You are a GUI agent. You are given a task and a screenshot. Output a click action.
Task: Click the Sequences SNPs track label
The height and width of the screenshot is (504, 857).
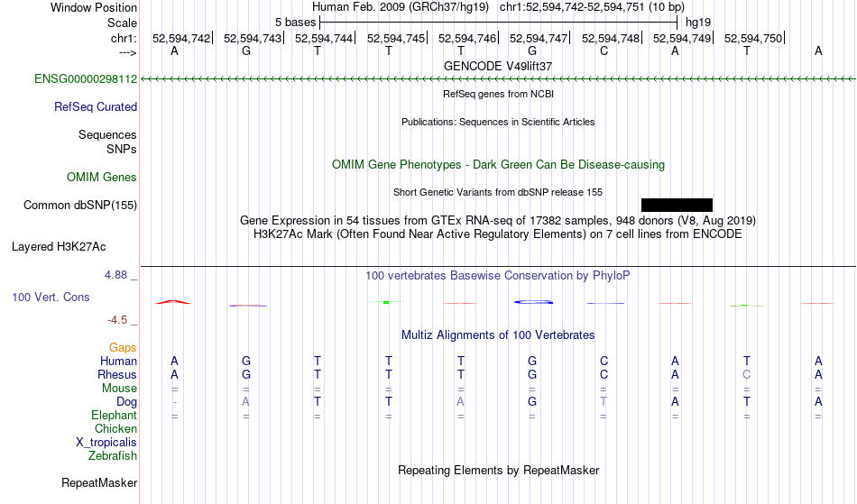click(x=107, y=142)
